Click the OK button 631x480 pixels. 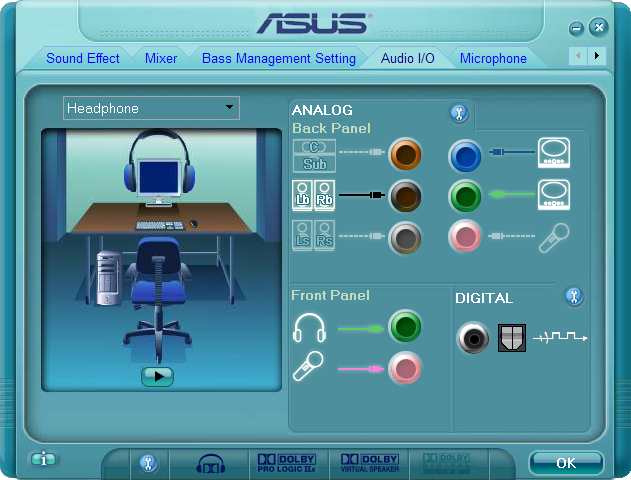[566, 463]
